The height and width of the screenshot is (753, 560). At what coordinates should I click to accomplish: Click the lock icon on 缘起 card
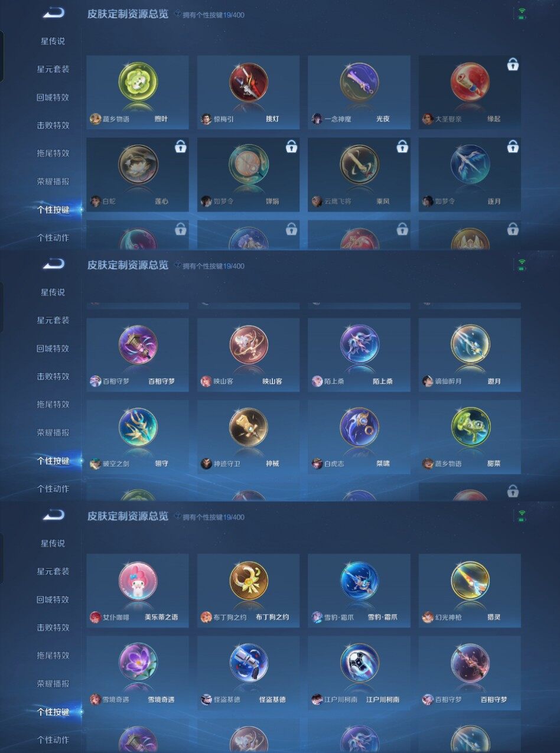(x=513, y=64)
